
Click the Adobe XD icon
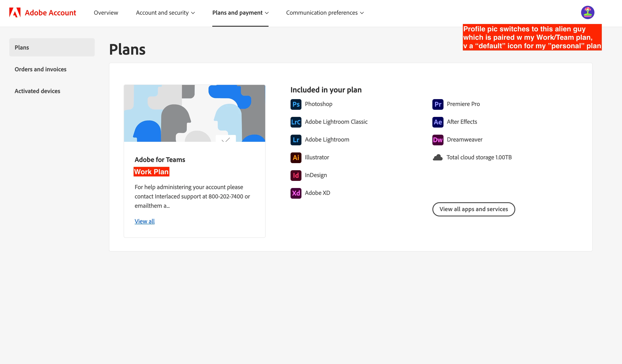coord(296,193)
